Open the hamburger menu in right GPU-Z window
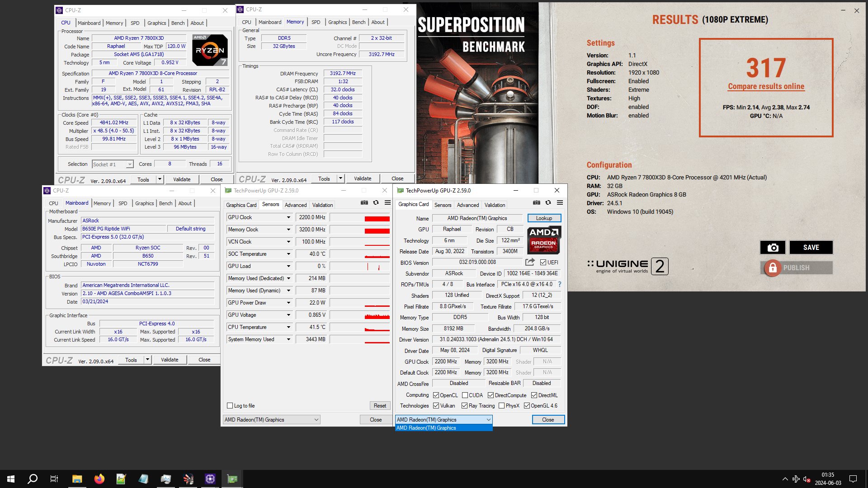This screenshot has width=868, height=488. [x=560, y=202]
